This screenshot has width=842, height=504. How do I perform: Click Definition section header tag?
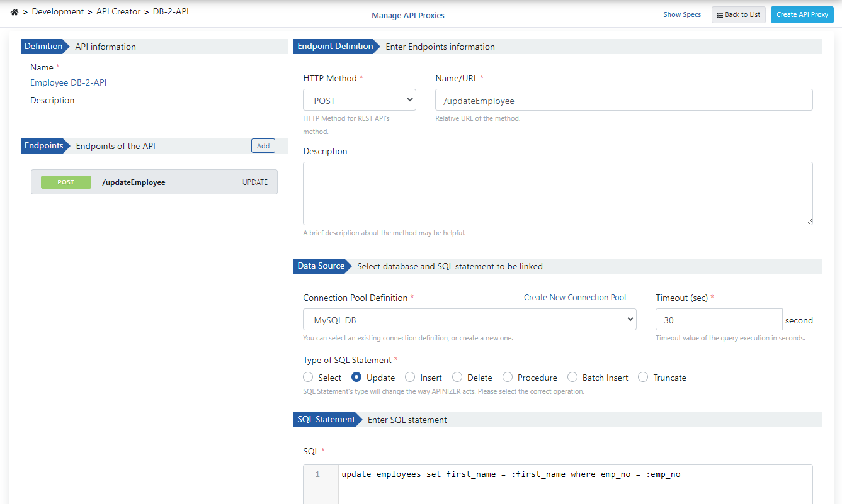(x=43, y=46)
